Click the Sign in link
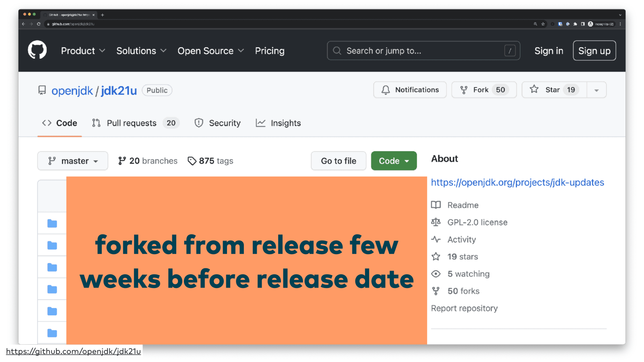 click(549, 51)
